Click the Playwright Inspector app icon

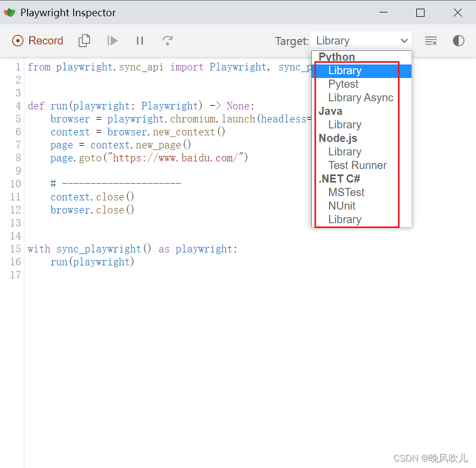coord(9,12)
